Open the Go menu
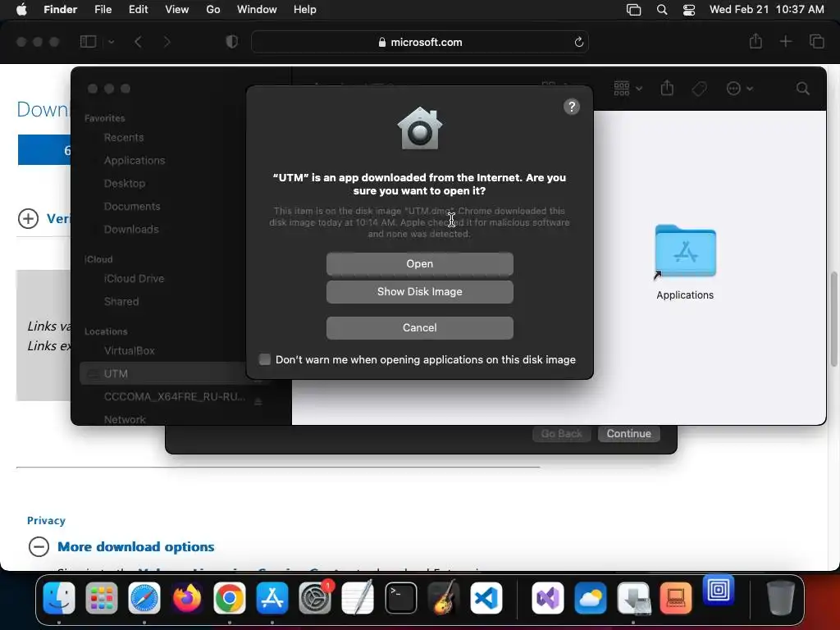This screenshot has height=630, width=840. (x=213, y=10)
